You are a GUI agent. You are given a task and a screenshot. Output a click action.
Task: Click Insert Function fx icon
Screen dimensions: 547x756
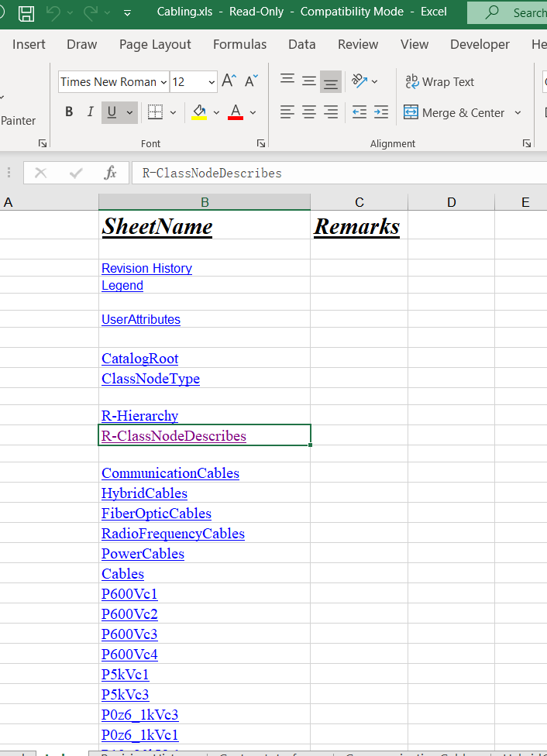110,173
